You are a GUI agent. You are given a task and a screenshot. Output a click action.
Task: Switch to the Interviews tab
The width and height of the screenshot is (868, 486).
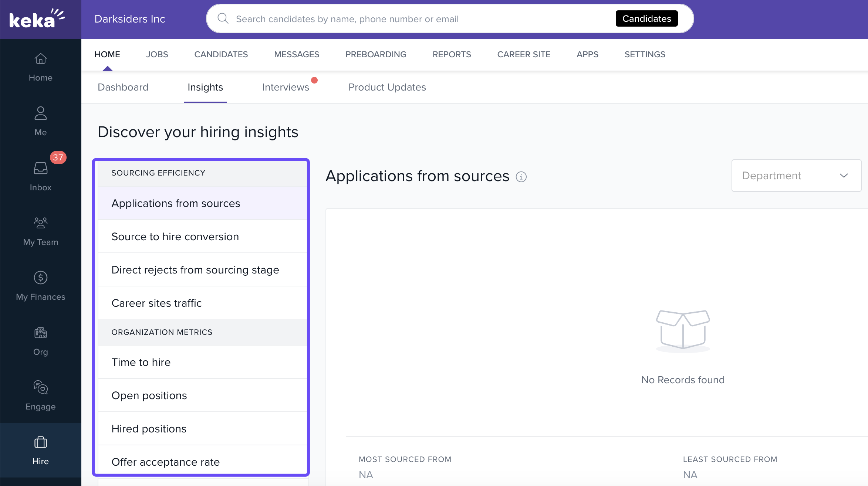[285, 87]
